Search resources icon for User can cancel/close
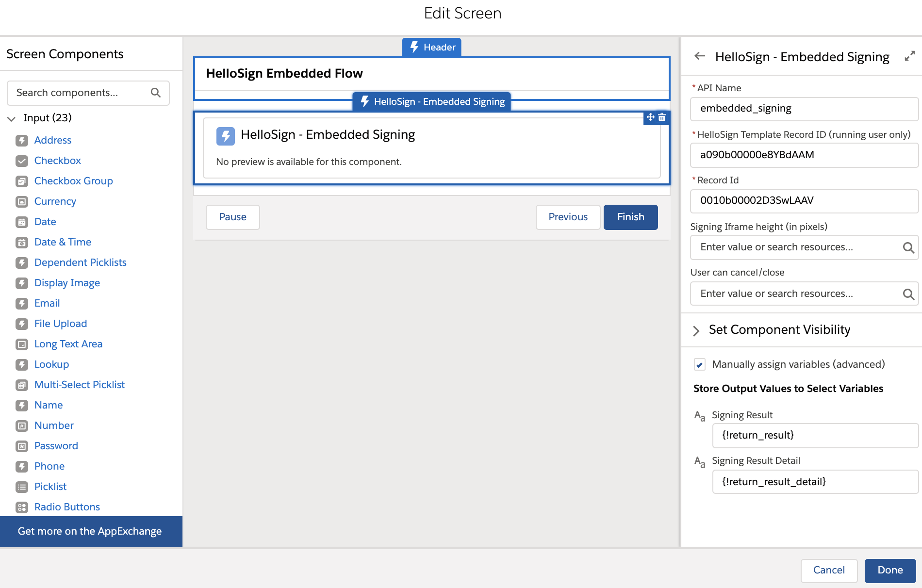This screenshot has height=588, width=922. coord(908,294)
